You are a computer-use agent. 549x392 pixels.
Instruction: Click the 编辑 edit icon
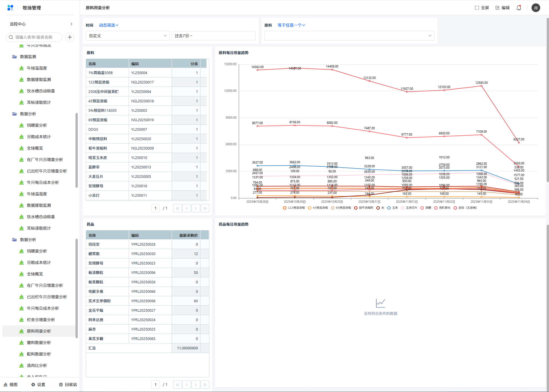pos(498,8)
